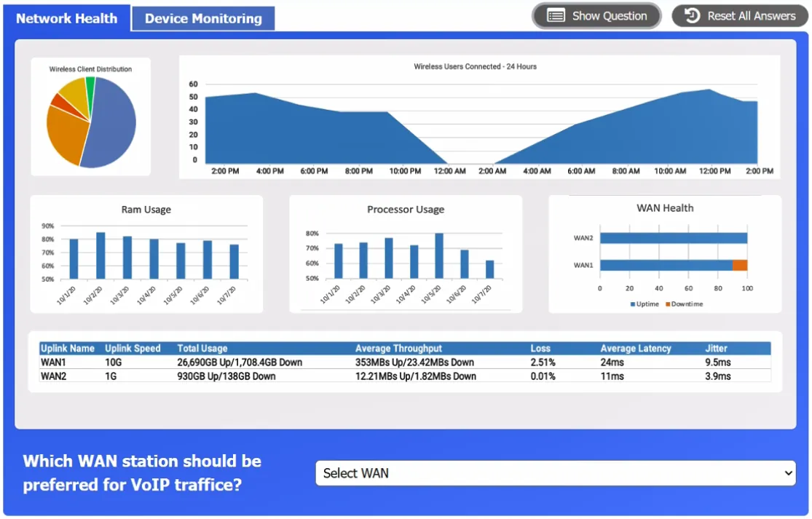The image size is (812, 519).
Task: Click the Show Question button
Action: (596, 16)
